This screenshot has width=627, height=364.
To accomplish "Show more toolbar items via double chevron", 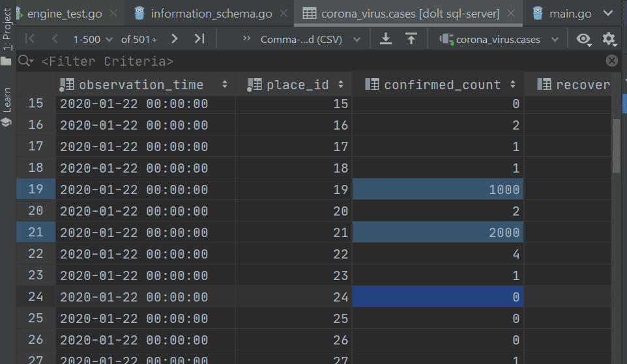I will tap(246, 38).
